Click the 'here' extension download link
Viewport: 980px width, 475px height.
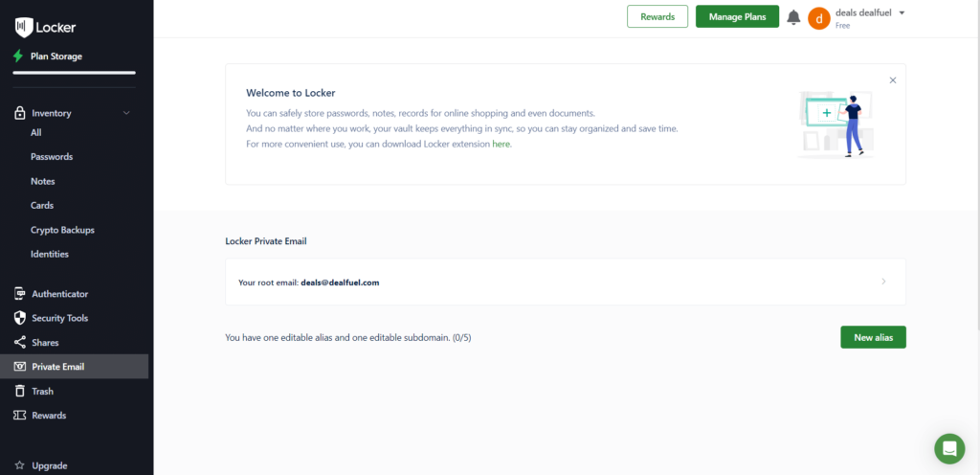point(501,144)
